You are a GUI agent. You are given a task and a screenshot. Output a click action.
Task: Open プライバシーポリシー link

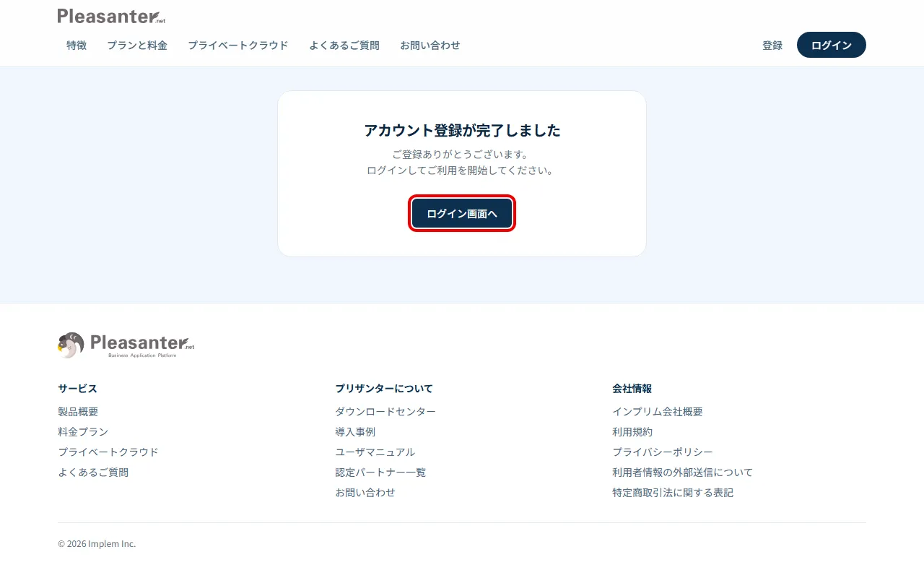click(x=663, y=452)
